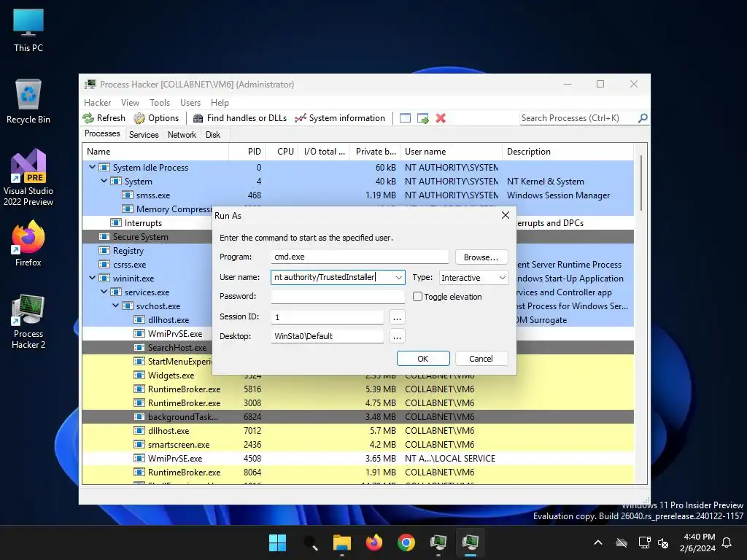Click the find window and thread icon

pos(422,118)
